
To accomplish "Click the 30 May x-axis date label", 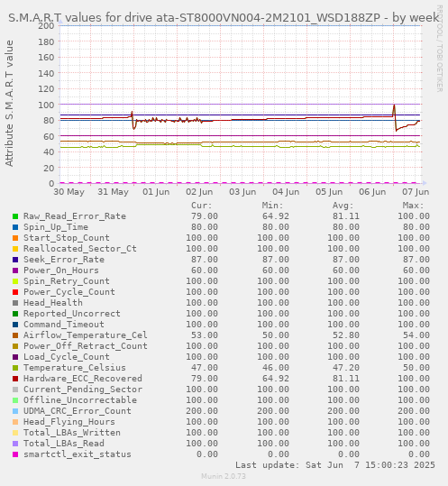I will pos(69,192).
